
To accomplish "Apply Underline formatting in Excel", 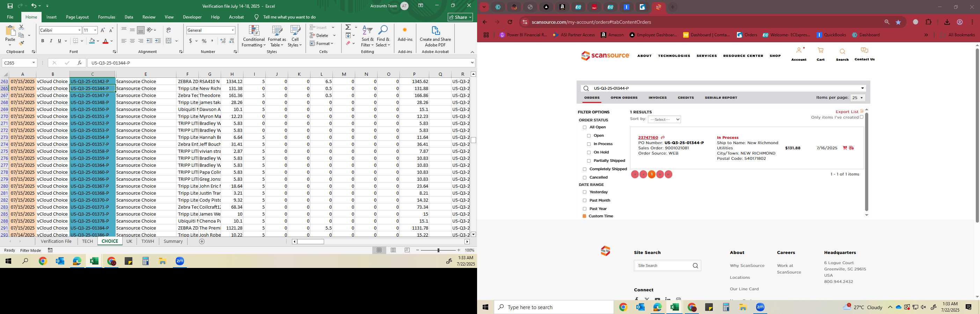I will pos(59,41).
